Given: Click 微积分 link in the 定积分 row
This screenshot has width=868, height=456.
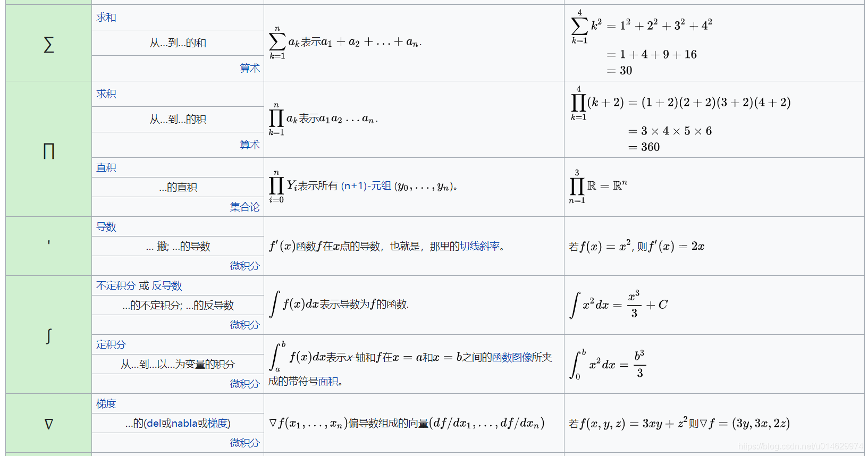Looking at the screenshot, I should click(x=245, y=384).
